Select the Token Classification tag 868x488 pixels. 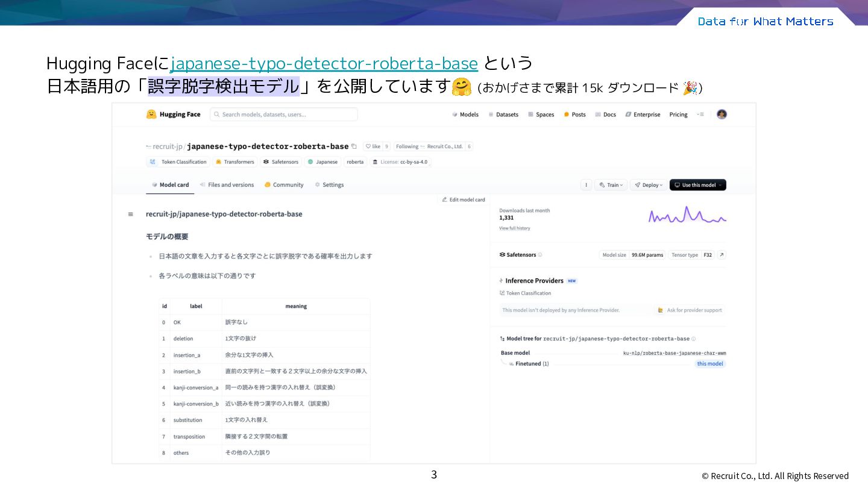(x=178, y=162)
